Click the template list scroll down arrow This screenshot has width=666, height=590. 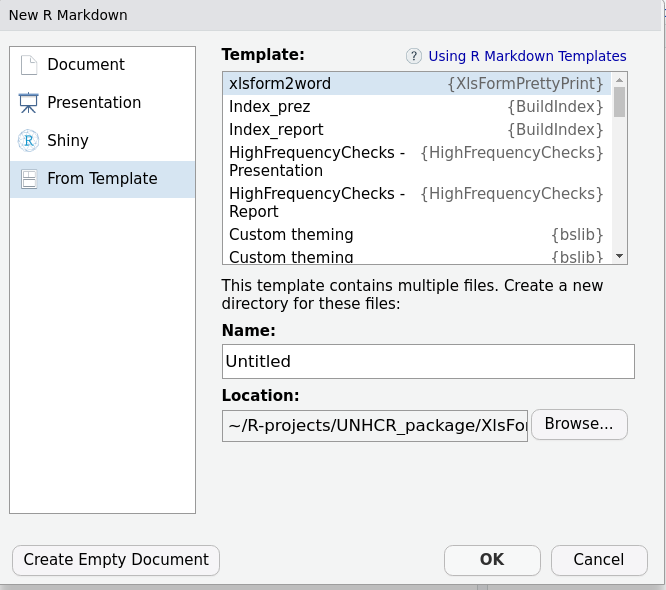619,256
